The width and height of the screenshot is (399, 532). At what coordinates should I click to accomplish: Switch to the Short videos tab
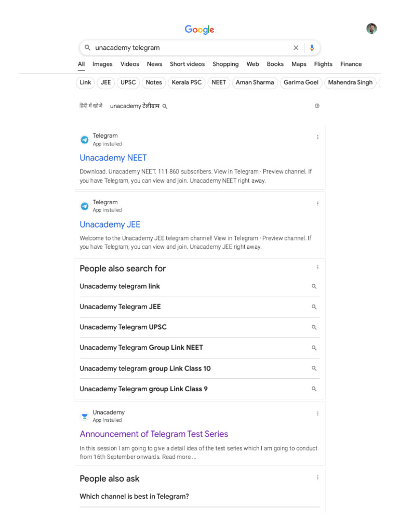click(x=187, y=64)
